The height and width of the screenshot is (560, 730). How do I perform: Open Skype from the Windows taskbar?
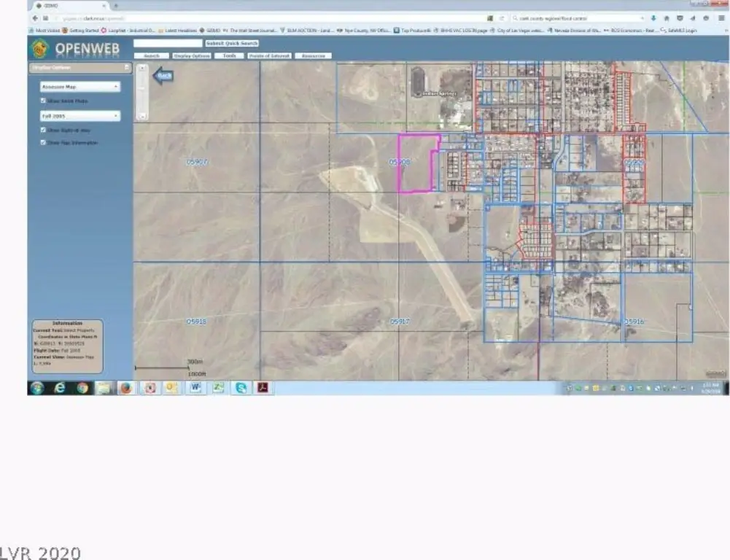240,388
